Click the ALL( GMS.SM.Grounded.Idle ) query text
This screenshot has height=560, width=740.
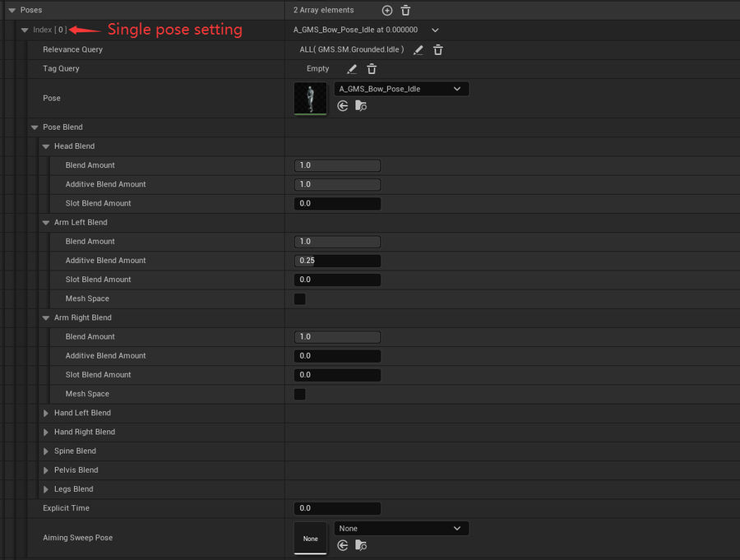click(352, 49)
